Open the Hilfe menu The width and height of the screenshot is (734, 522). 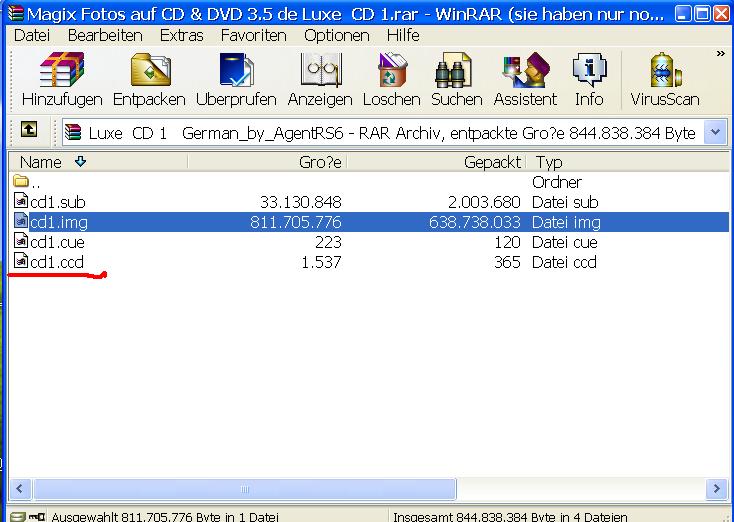tap(403, 36)
